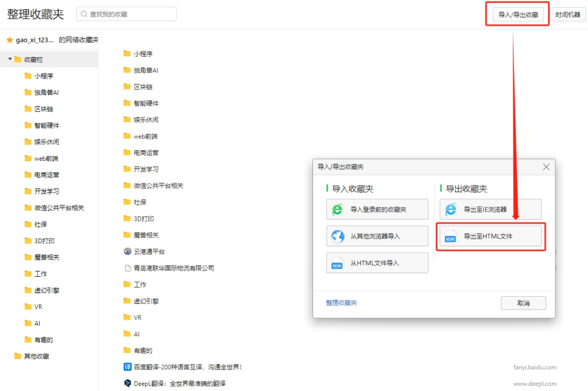This screenshot has height=391, width=588.
Task: Click folder icon of 社保 in main list
Action: tap(127, 202)
